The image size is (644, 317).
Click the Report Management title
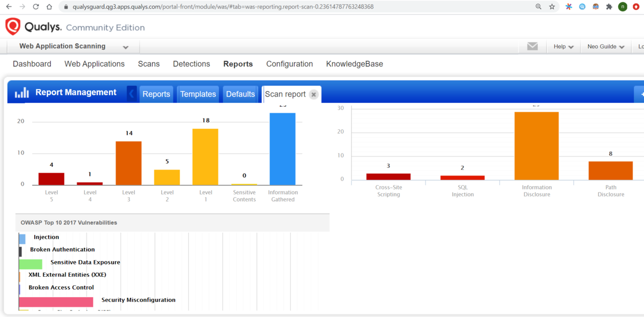pos(76,92)
